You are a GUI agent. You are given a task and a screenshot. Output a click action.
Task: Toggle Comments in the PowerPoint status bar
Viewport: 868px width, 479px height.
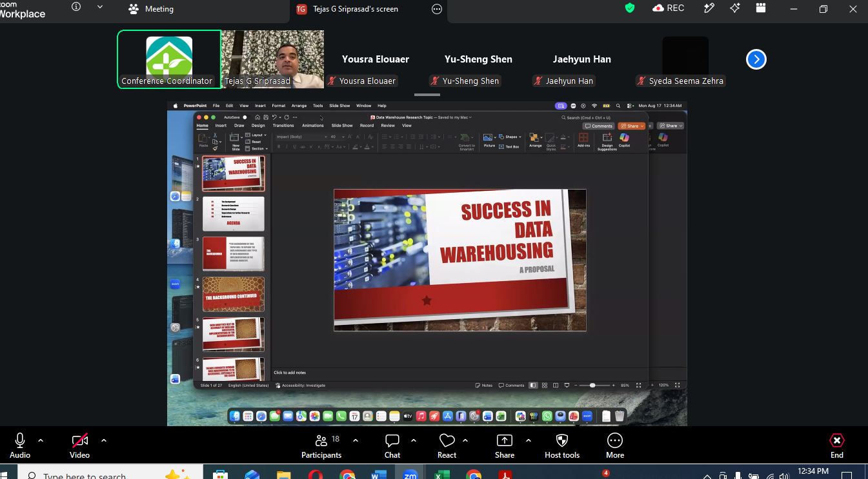click(x=511, y=386)
